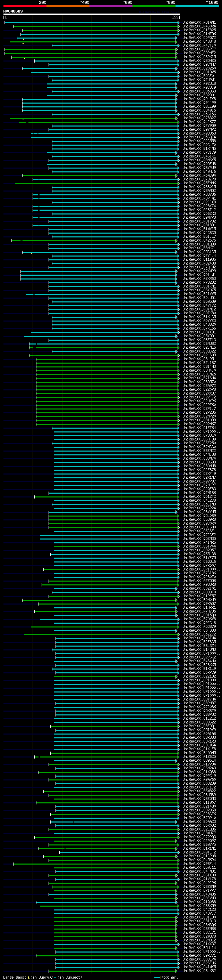Select entry UniRef100_A2C558
The width and height of the screenshot is (222, 980).
tap(199, 141)
